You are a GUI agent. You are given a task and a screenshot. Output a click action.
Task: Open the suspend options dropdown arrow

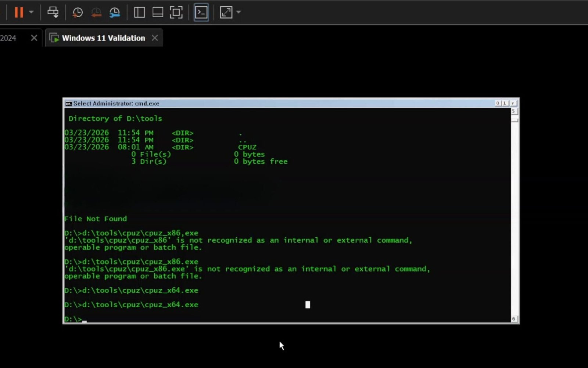[31, 12]
